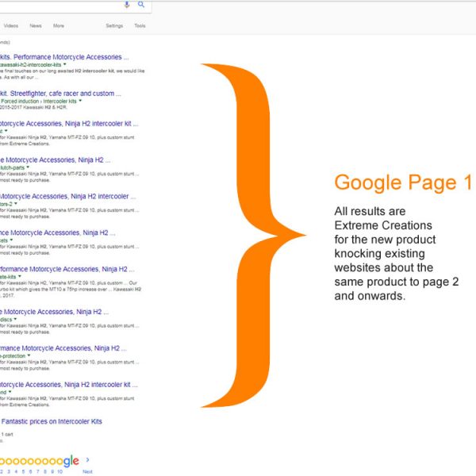Go to results page 10

point(59,471)
